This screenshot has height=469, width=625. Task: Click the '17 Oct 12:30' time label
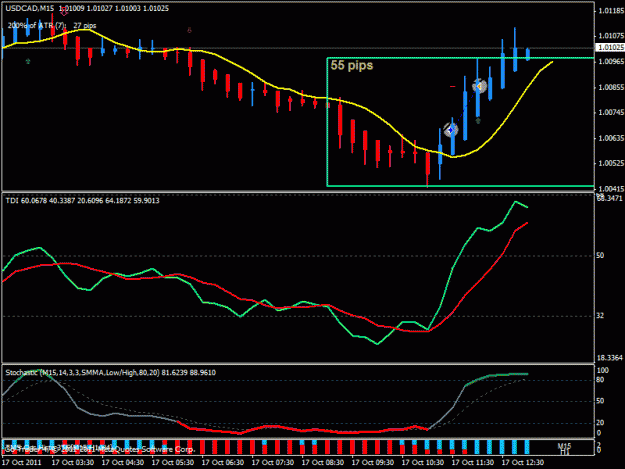523,462
